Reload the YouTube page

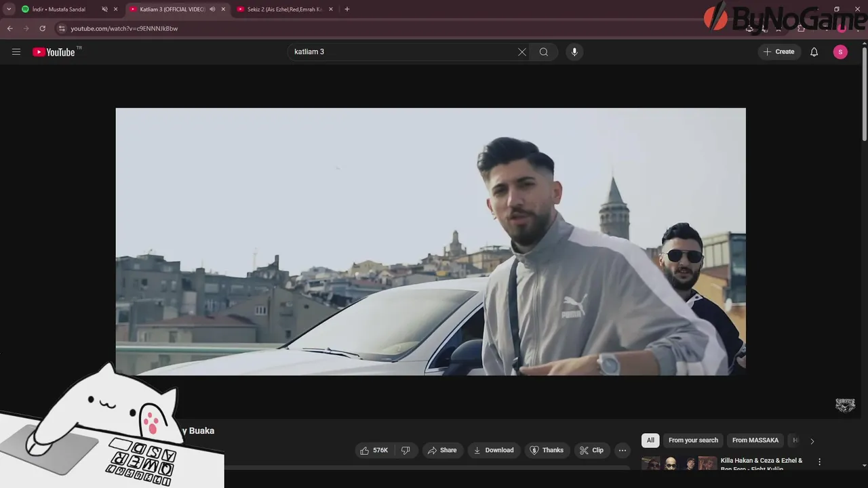(x=43, y=28)
